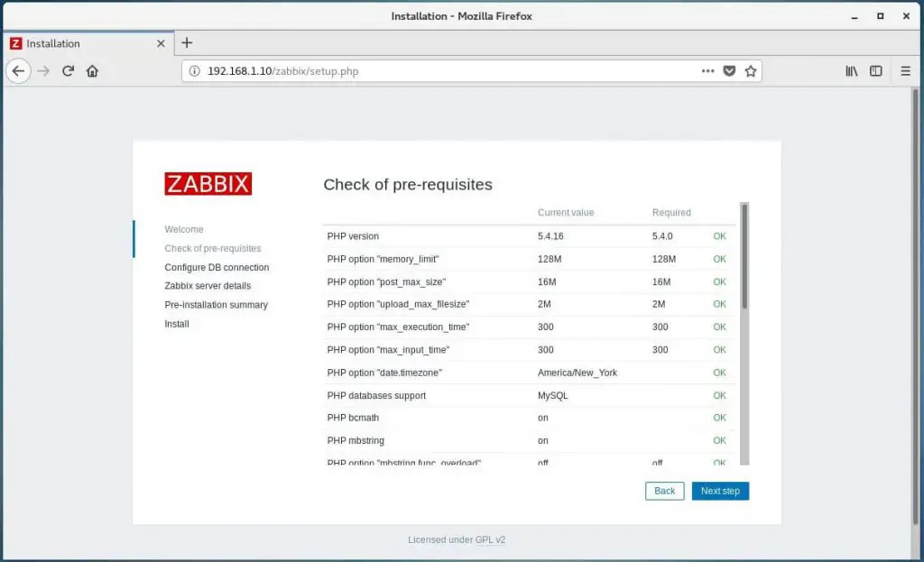Select Configure DB connection step
The width and height of the screenshot is (924, 562).
[x=217, y=267]
